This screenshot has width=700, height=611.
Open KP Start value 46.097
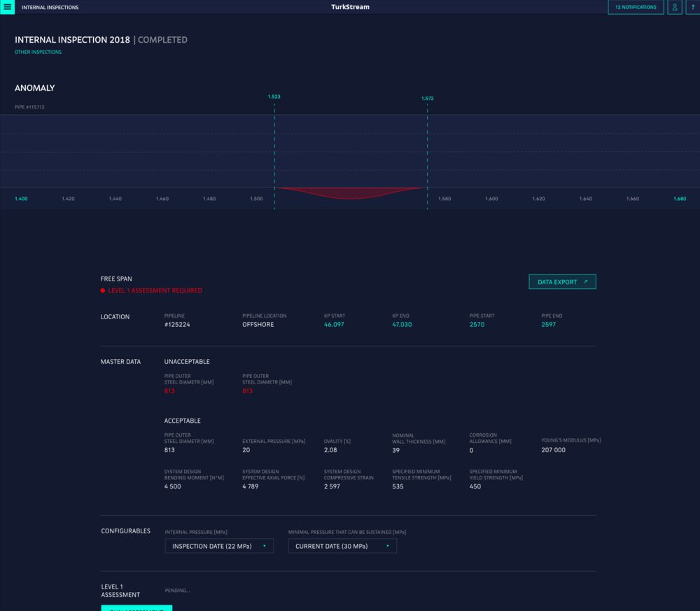[x=334, y=325]
